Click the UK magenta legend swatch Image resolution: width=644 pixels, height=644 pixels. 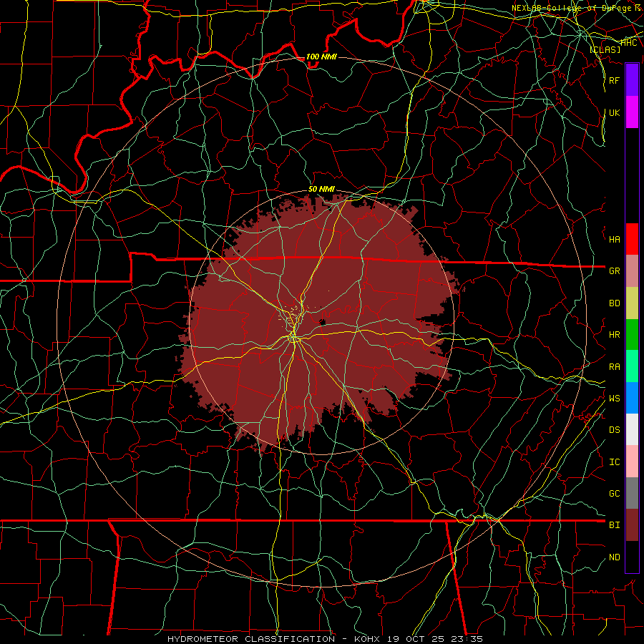(632, 112)
